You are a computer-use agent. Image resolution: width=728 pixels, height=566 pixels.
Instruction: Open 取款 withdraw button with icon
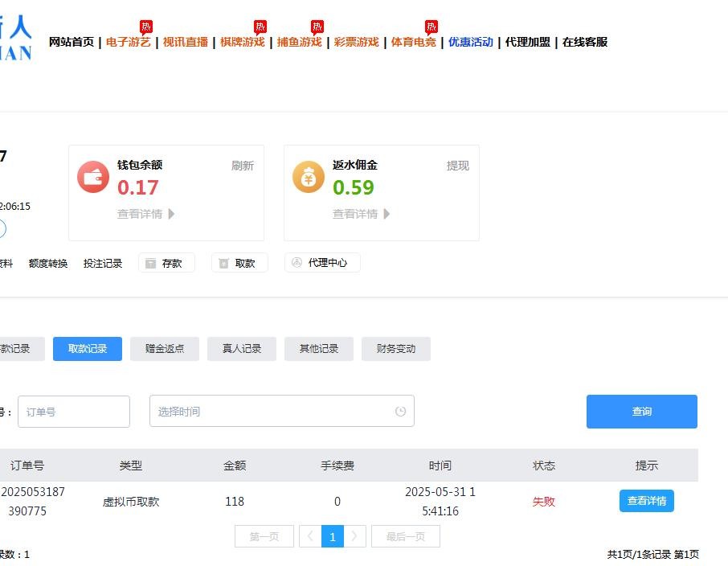click(x=239, y=263)
